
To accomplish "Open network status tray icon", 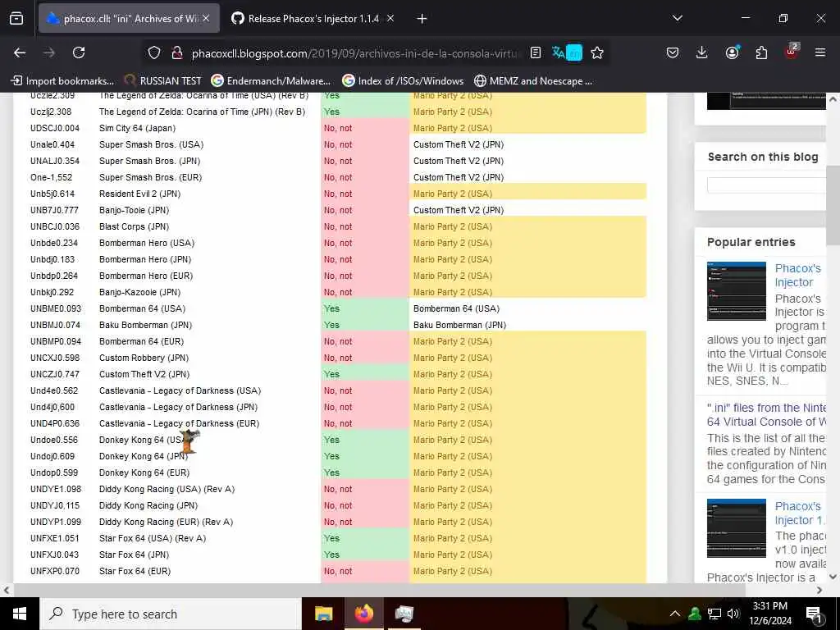I will tap(714, 614).
